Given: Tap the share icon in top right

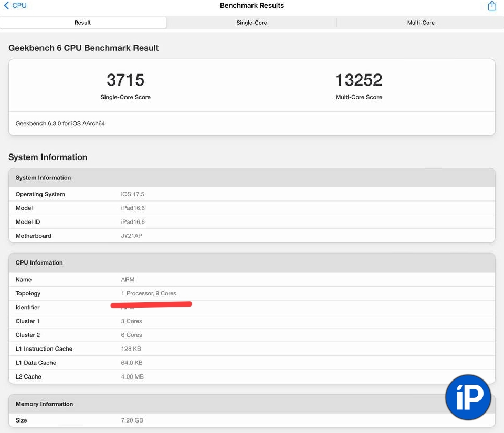Looking at the screenshot, I should (491, 6).
